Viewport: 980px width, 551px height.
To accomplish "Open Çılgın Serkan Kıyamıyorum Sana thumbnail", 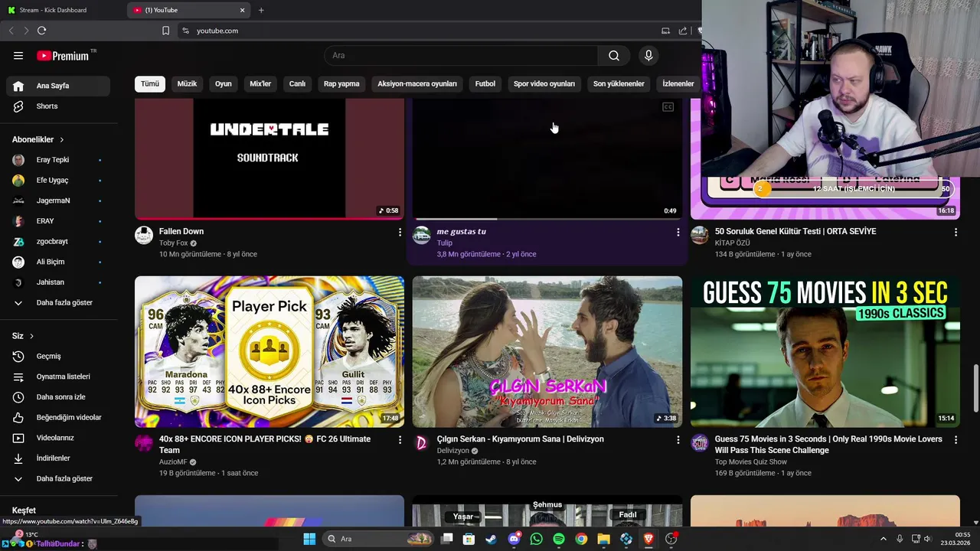I will (547, 352).
